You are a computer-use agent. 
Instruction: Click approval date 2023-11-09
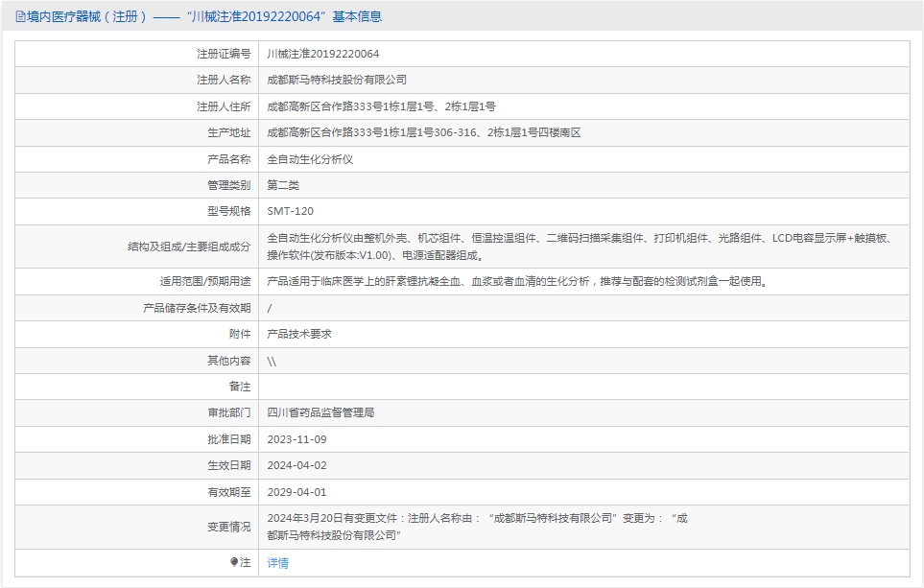point(296,439)
